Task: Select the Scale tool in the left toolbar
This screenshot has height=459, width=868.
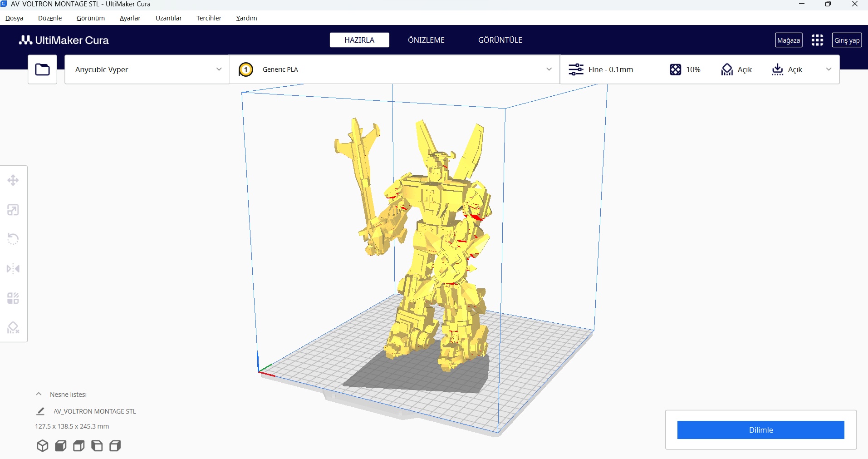Action: pyautogui.click(x=13, y=210)
